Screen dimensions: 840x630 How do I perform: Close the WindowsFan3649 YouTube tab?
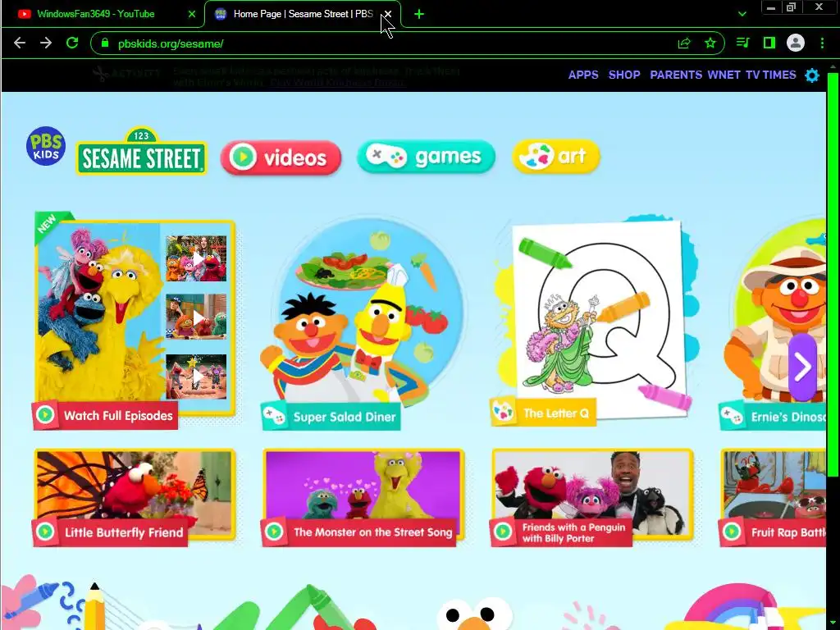click(x=192, y=15)
